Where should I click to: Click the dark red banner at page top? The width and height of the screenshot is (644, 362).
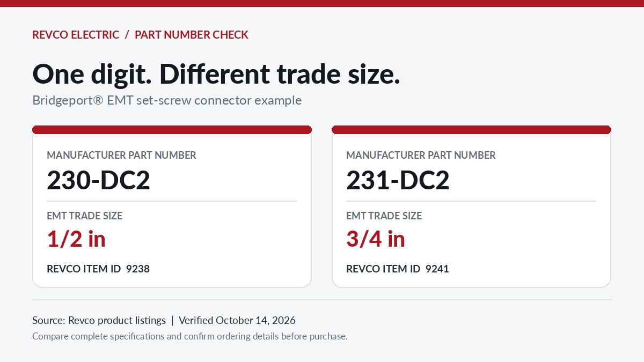(x=322, y=3)
